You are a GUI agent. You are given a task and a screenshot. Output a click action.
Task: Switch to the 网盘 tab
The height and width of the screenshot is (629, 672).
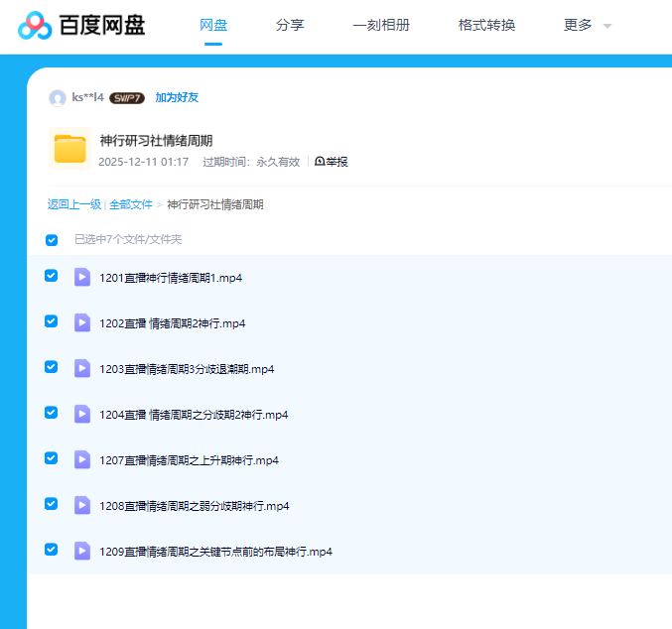point(213,26)
